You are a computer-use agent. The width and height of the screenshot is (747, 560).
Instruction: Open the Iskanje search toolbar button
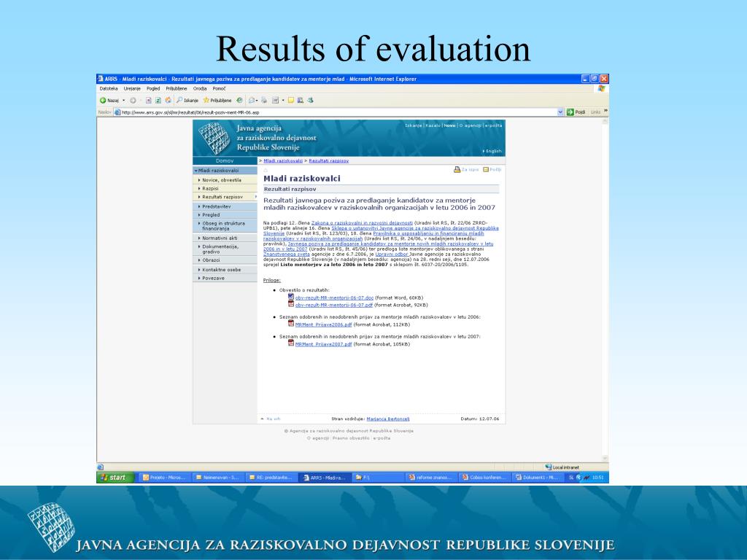pyautogui.click(x=187, y=101)
